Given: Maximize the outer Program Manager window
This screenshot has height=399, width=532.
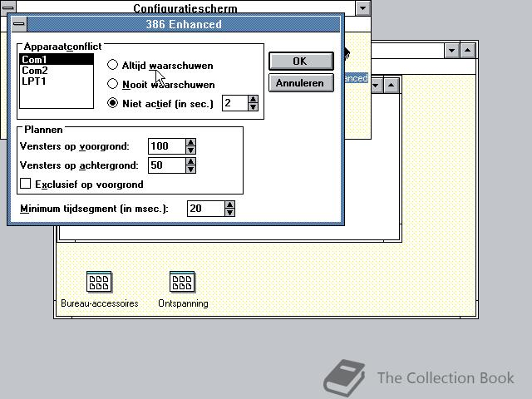Looking at the screenshot, I should click(468, 51).
